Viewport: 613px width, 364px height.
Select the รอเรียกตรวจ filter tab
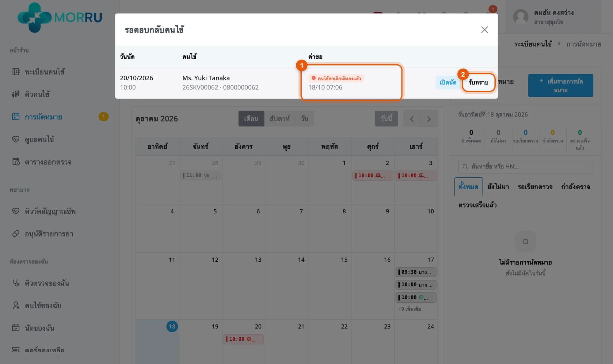(x=535, y=187)
